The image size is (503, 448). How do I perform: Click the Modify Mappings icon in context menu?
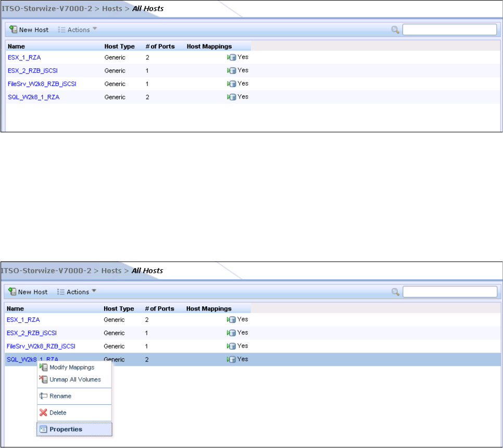[x=44, y=368]
